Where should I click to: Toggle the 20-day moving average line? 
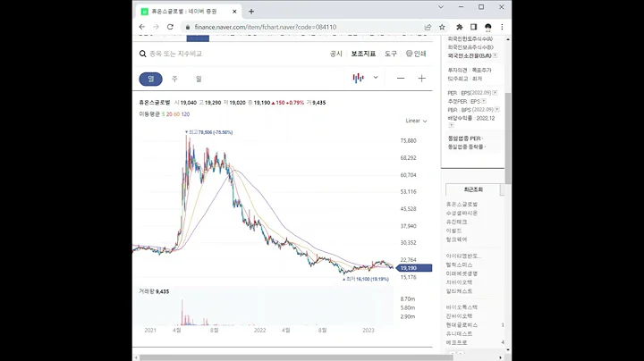coord(169,114)
